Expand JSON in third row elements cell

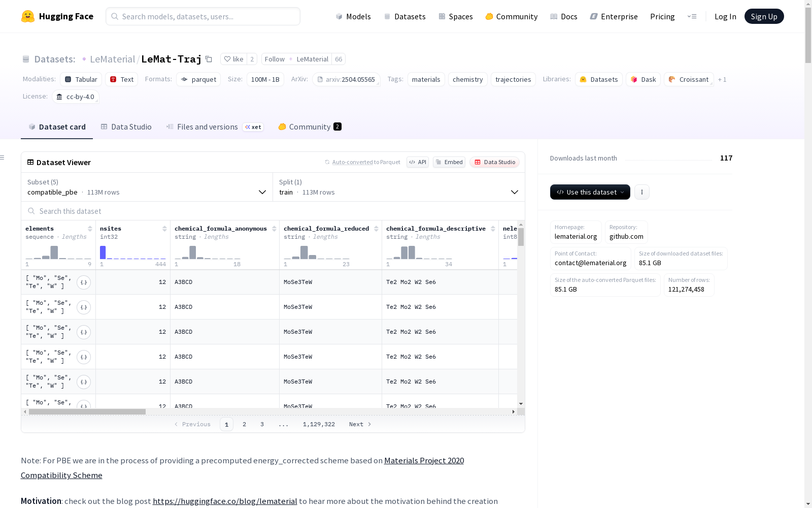[x=84, y=332]
